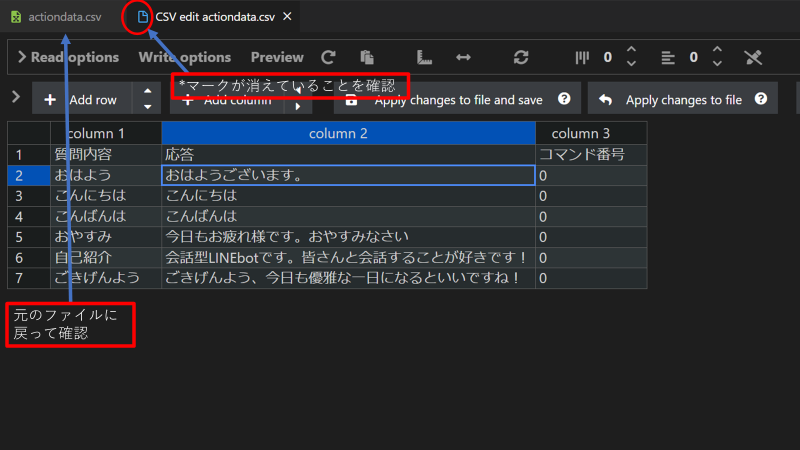This screenshot has height=450, width=800.
Task: Switch to the actiondata.csv tab
Action: tap(56, 17)
